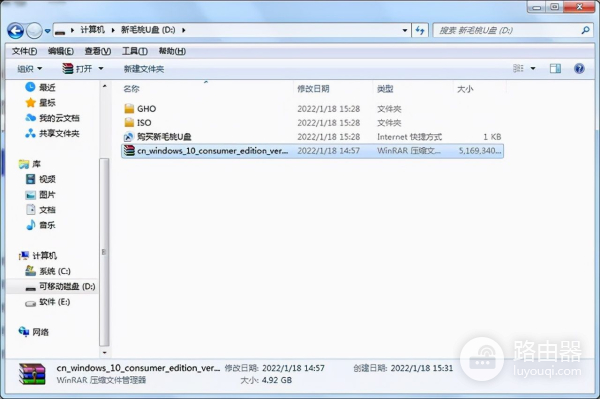
Task: Click the change view icon
Action: (518, 68)
